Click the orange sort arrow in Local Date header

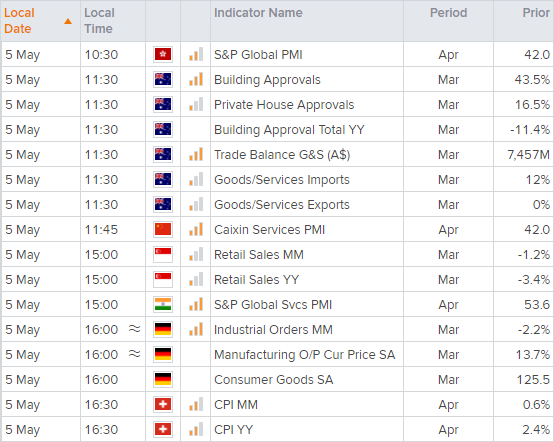tap(68, 22)
